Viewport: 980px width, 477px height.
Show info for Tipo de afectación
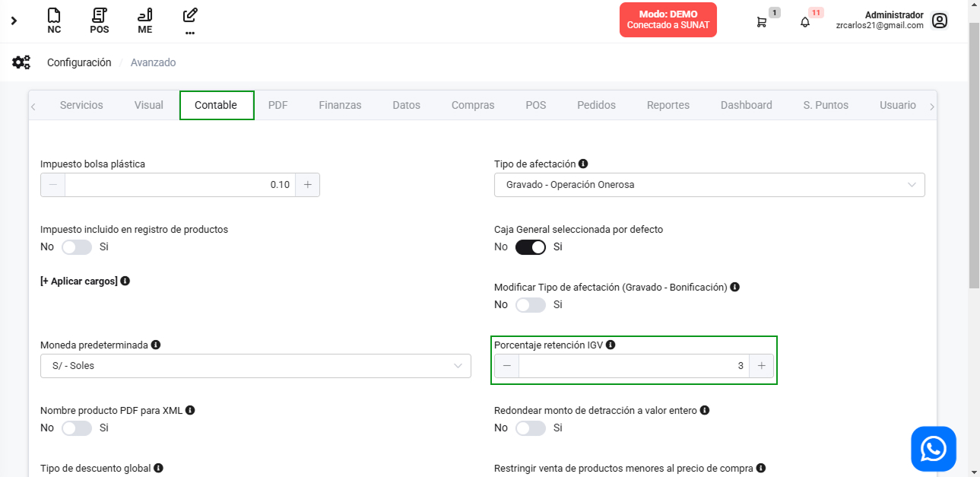point(583,164)
